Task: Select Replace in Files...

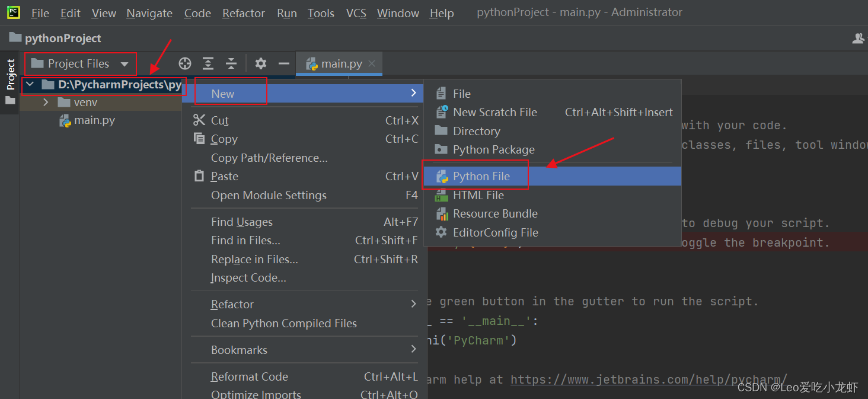Action: 254,259
